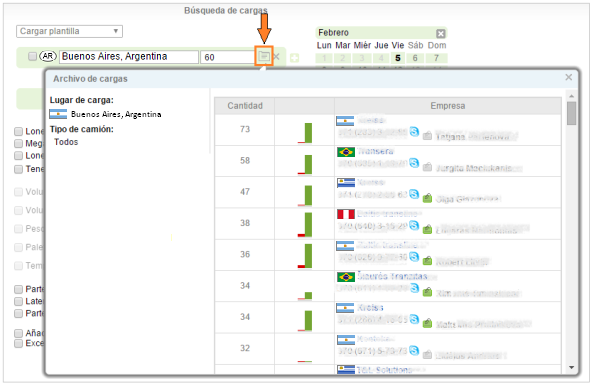Click Skype icon in the 36 quantity row
Screen dimensions: 594x386
pyautogui.click(x=414, y=256)
